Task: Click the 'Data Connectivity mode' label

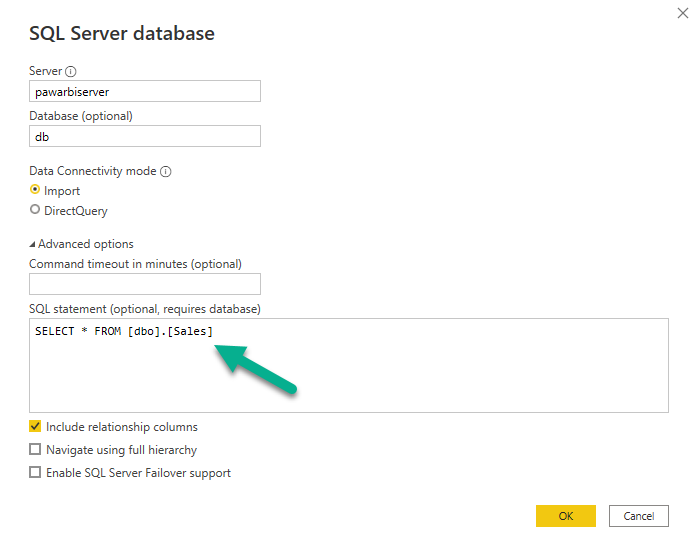Action: pos(93,171)
